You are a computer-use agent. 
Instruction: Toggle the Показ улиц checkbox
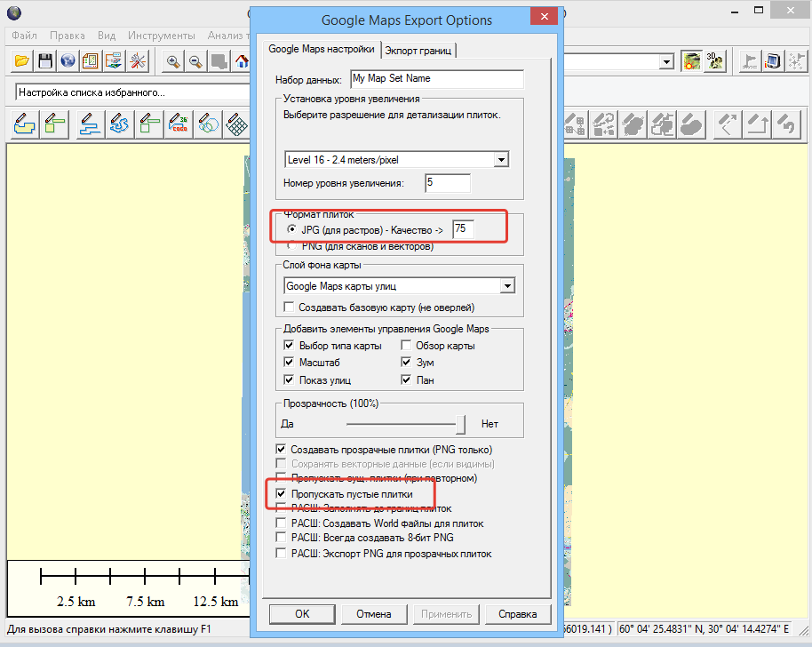coord(289,380)
